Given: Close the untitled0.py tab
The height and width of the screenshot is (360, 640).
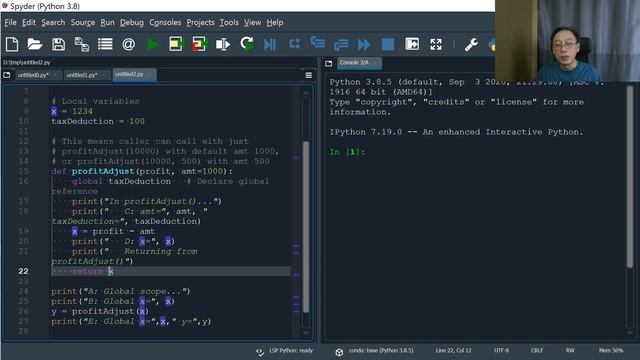Looking at the screenshot, I should pyautogui.click(x=56, y=76).
